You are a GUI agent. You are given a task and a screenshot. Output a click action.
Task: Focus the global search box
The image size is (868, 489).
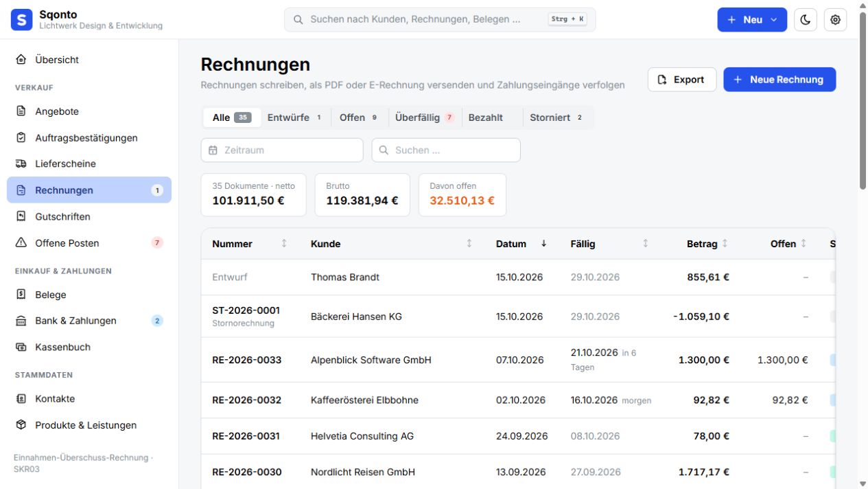[x=440, y=20]
